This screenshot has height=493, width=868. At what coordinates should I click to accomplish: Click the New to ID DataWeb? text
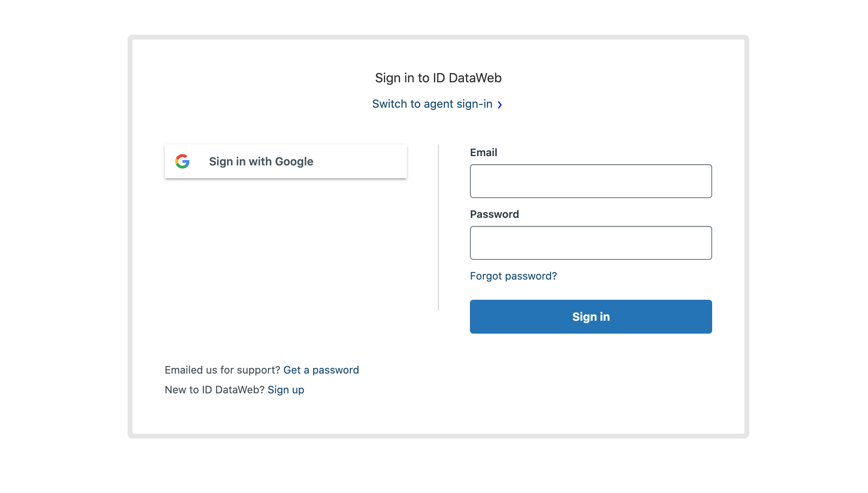pyautogui.click(x=215, y=390)
